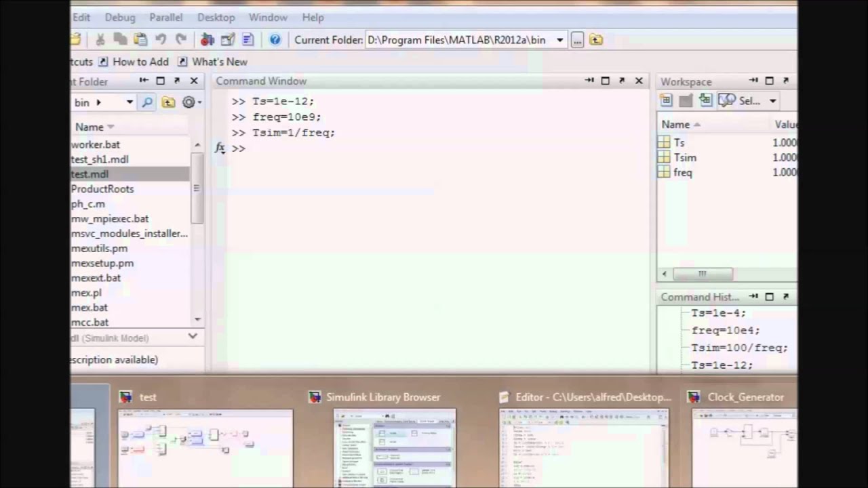Select mcc.bat in file list
868x488 pixels.
90,323
